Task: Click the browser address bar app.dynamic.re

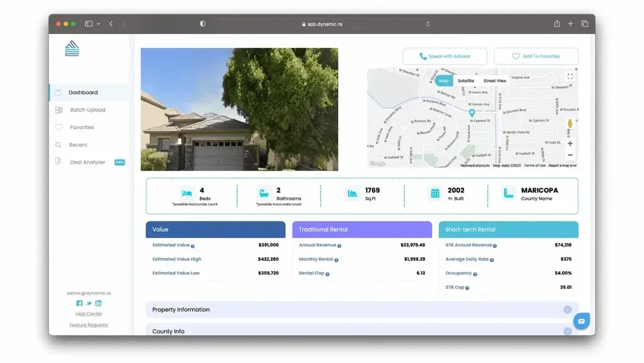Action: point(322,24)
